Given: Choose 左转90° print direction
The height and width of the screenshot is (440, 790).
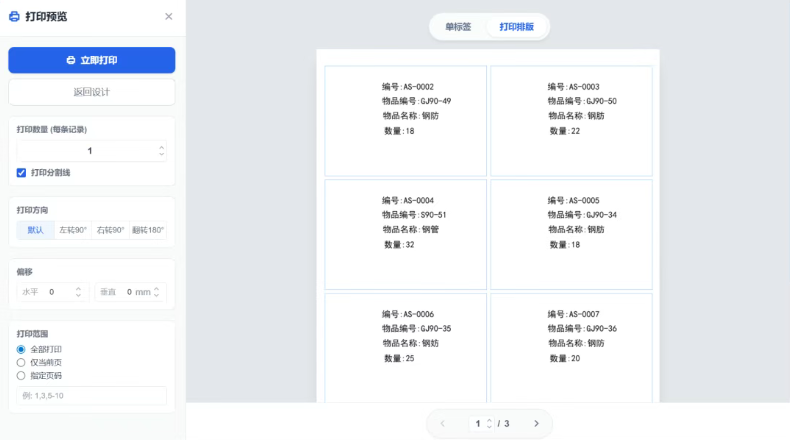Looking at the screenshot, I should click(73, 230).
